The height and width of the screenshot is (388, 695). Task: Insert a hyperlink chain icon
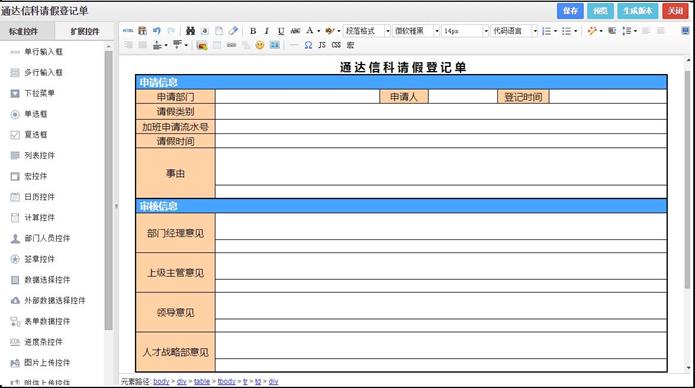pyautogui.click(x=231, y=45)
